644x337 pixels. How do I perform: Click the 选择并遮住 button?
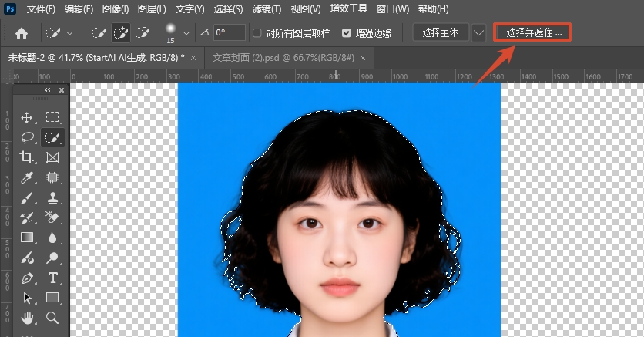click(x=533, y=32)
